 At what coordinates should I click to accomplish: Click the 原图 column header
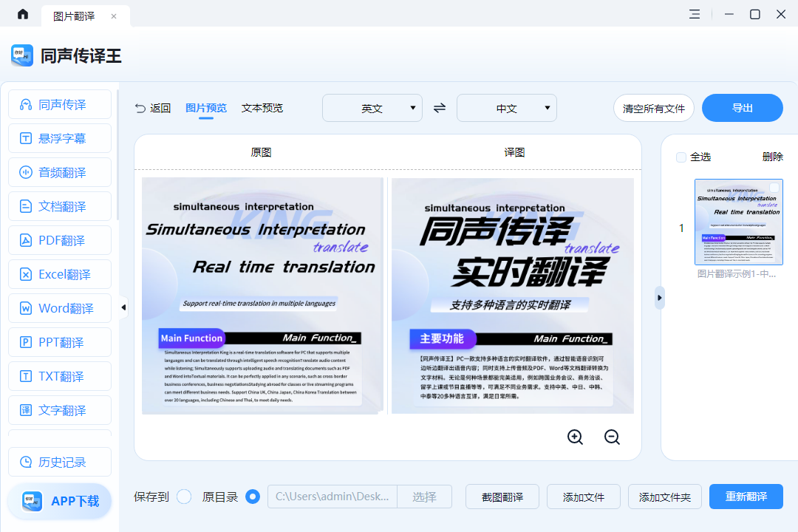(261, 152)
